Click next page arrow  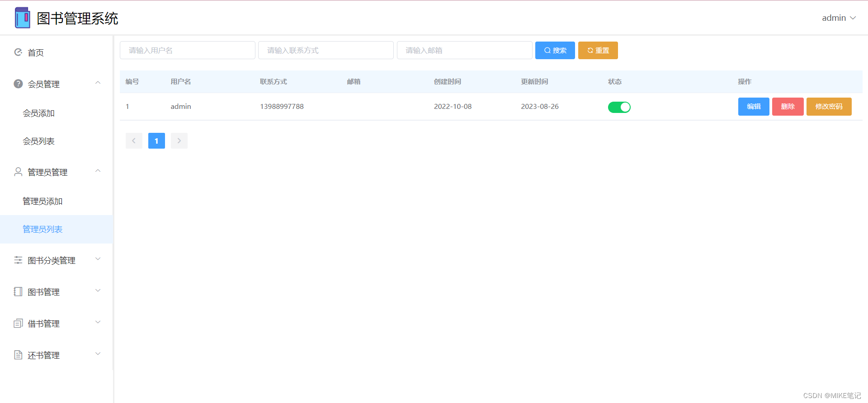click(179, 141)
